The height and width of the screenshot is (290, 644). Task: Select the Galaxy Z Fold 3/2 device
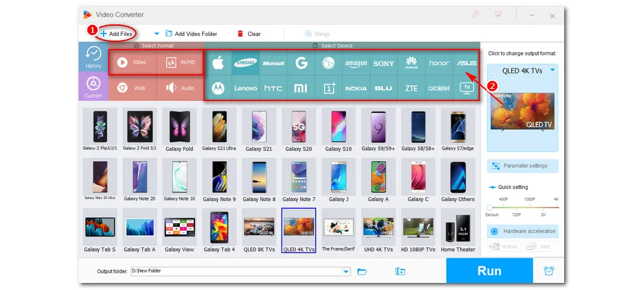(140, 130)
